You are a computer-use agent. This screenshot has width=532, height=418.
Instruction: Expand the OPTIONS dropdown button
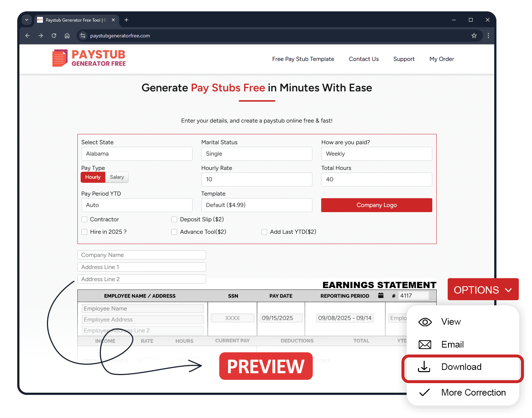click(483, 290)
